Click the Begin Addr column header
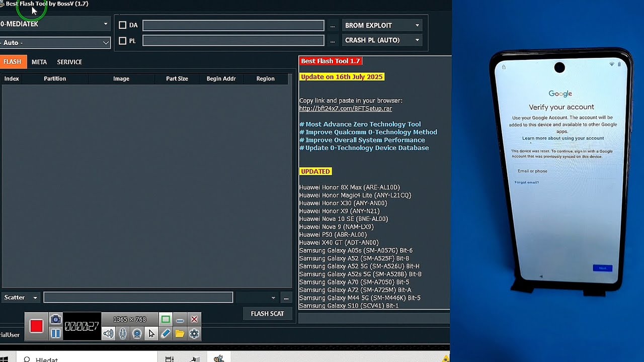 221,78
